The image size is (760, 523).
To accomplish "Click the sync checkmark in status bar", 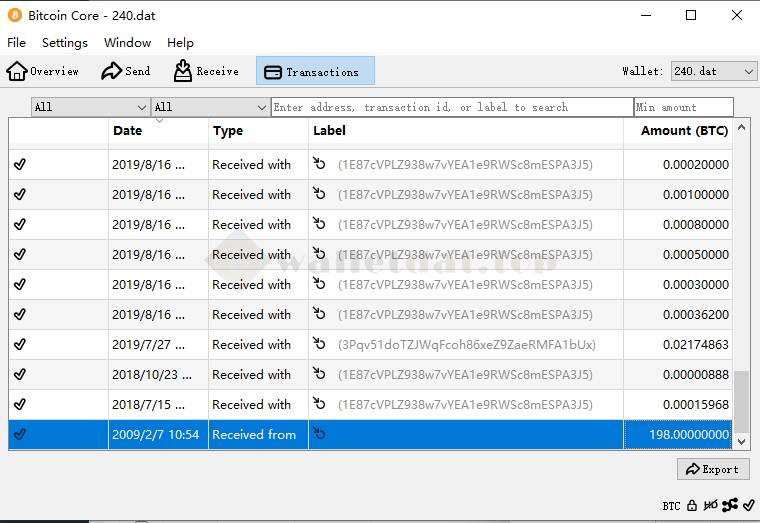I will coord(749,506).
